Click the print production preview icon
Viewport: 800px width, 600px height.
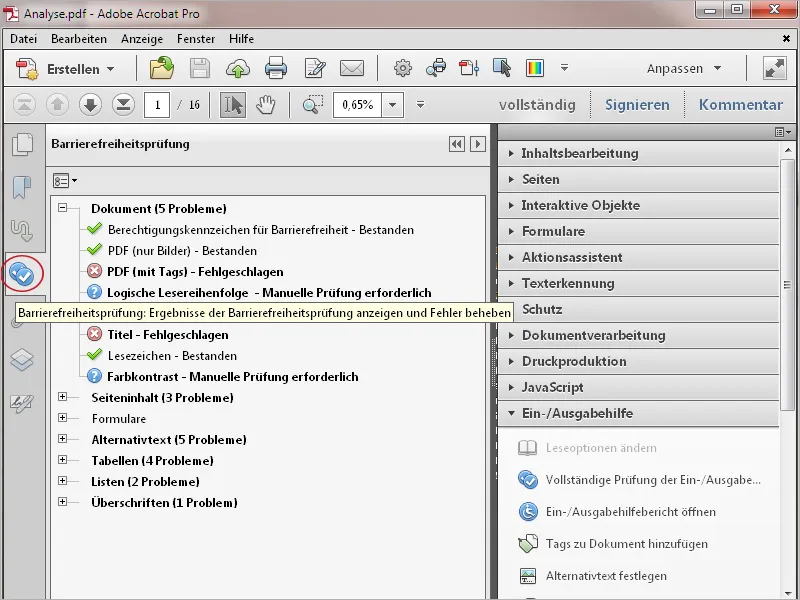coord(436,68)
